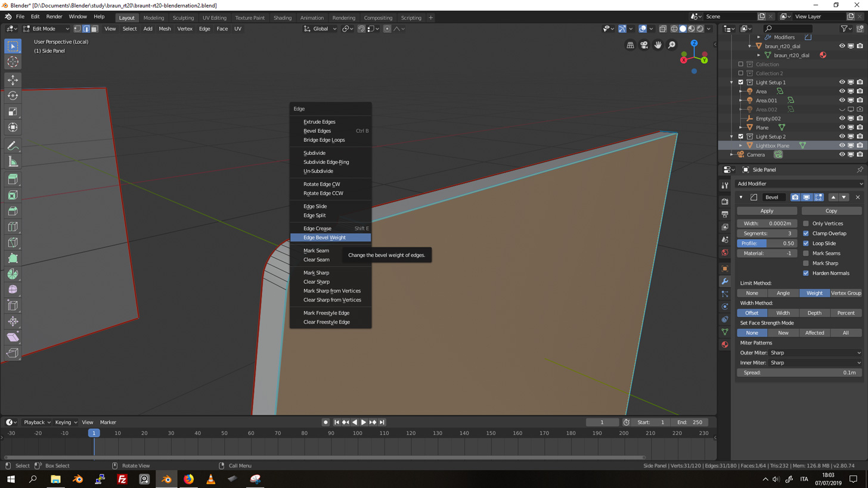The width and height of the screenshot is (868, 488).
Task: Select the Extrude Region tool
Action: (13, 179)
